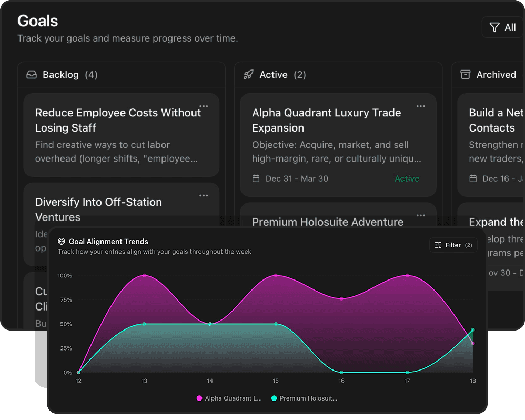Open options menu for Diversify Into Off-Station Ventures
This screenshot has width=525, height=420.
tap(204, 196)
